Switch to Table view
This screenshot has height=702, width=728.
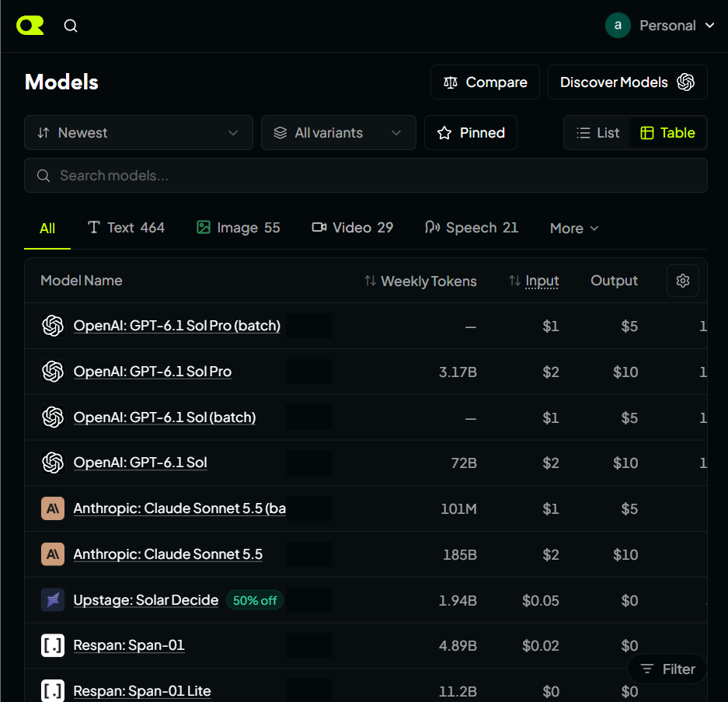click(667, 133)
